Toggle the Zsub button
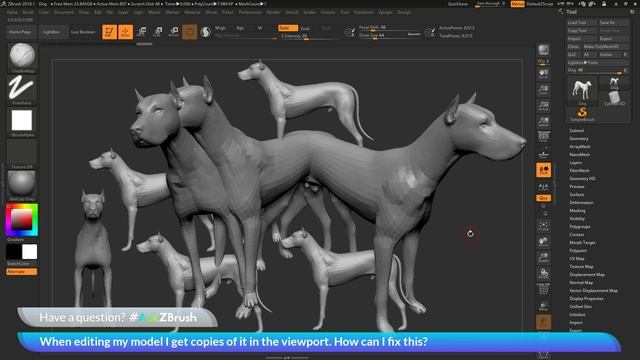Viewport: 640px width, 360px height. click(x=305, y=28)
